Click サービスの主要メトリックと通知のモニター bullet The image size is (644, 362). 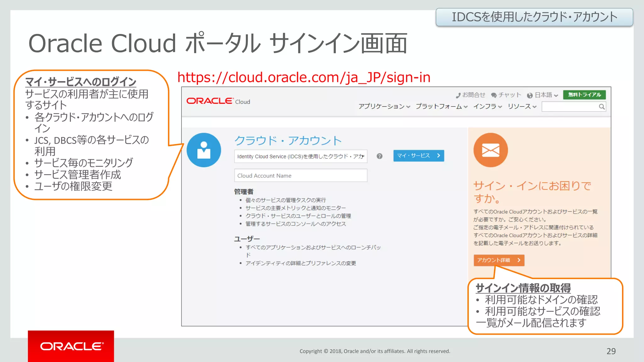pyautogui.click(x=296, y=208)
